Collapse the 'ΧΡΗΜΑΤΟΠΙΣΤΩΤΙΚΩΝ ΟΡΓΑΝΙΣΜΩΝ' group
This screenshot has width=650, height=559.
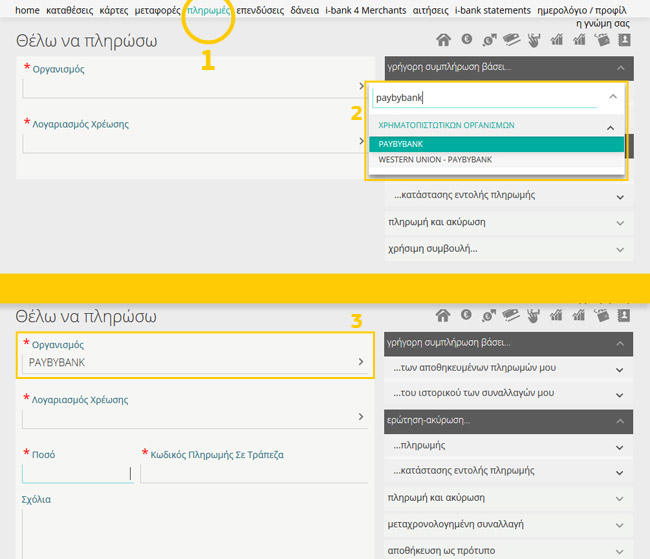pyautogui.click(x=611, y=126)
